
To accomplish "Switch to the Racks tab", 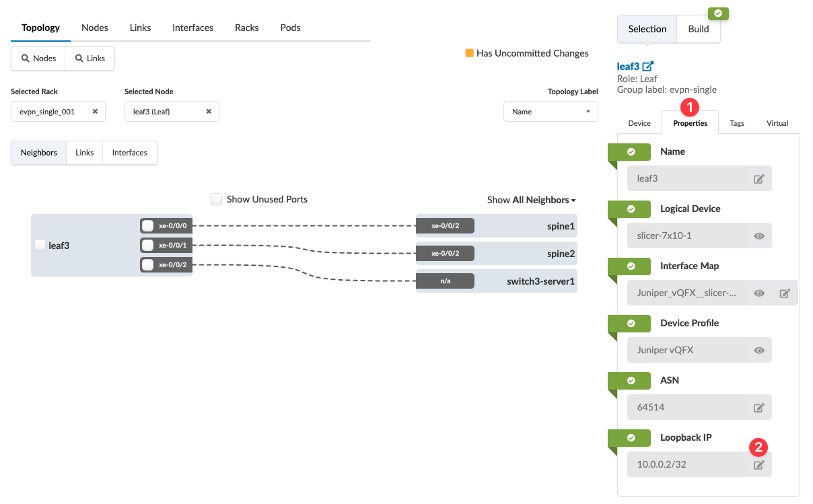I will 247,28.
